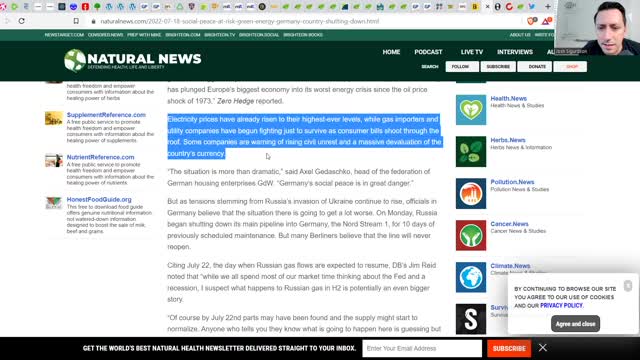Click the DONATE button
The height and width of the screenshot is (360, 640).
point(535,67)
